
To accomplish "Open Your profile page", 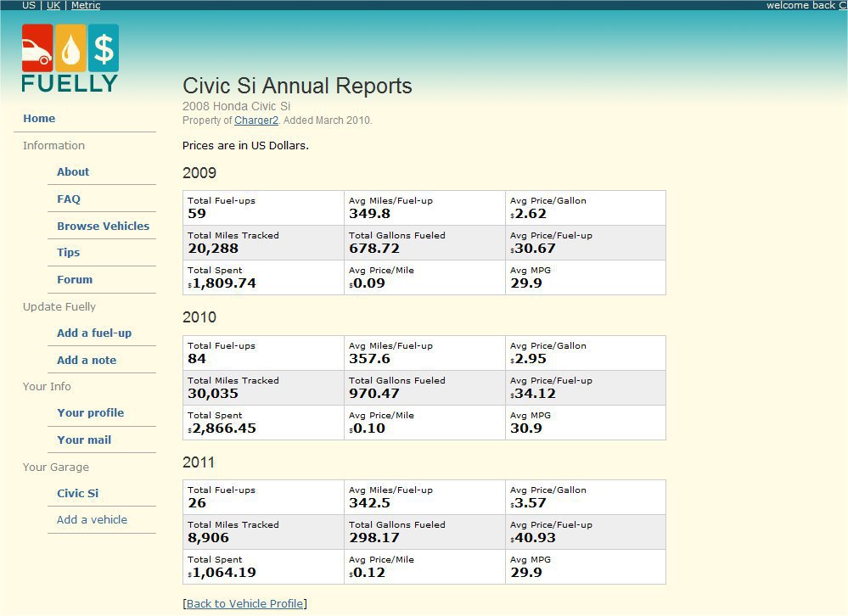I will 90,412.
